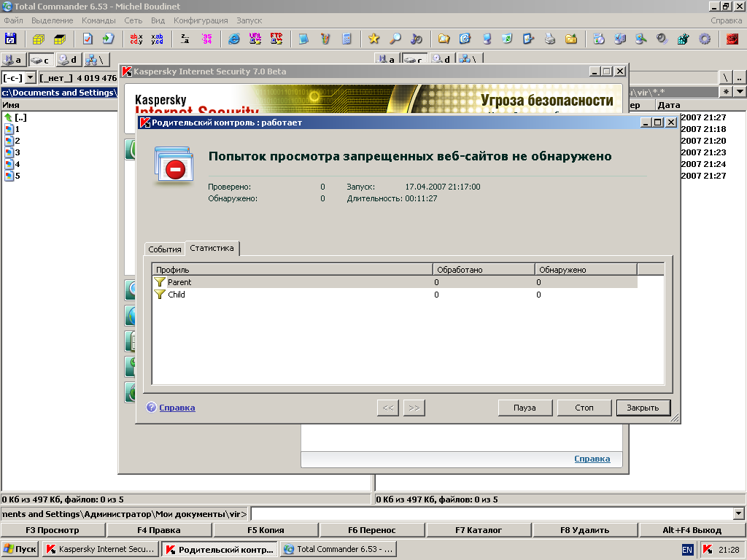The height and width of the screenshot is (560, 747).
Task: Click the open folders toolbar icon
Action: click(x=444, y=39)
